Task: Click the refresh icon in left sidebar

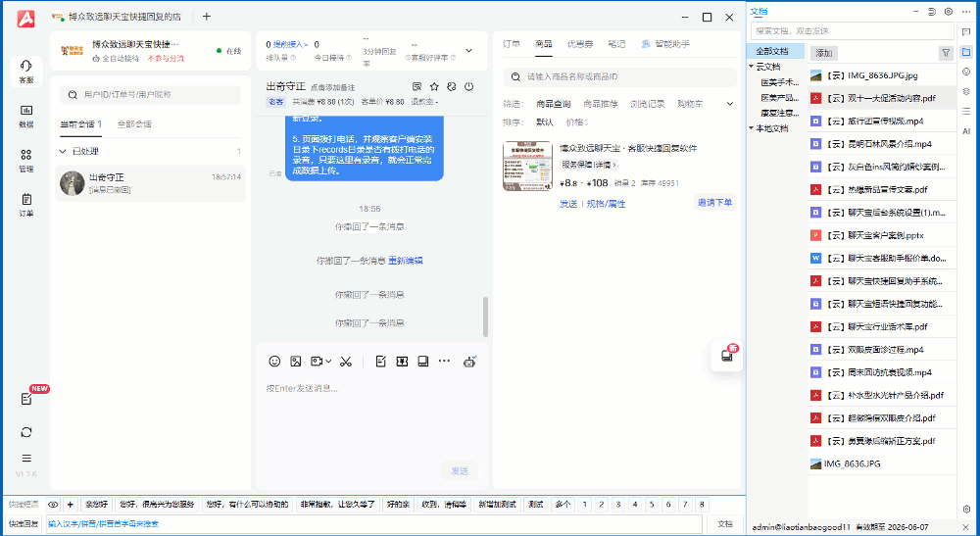Action: click(26, 432)
